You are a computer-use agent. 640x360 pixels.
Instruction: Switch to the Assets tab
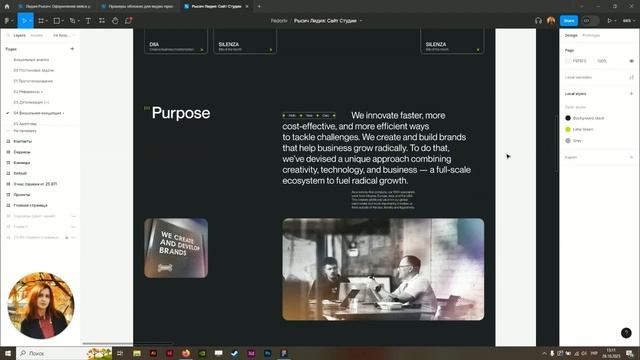[x=36, y=36]
